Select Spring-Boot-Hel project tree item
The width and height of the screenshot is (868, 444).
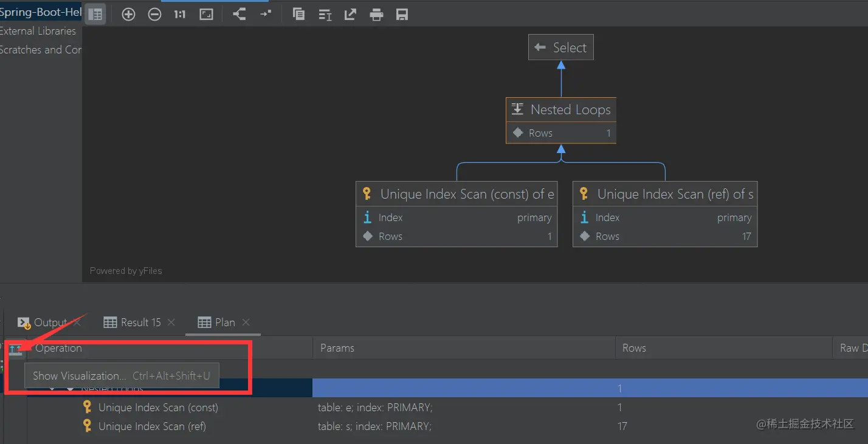click(41, 12)
